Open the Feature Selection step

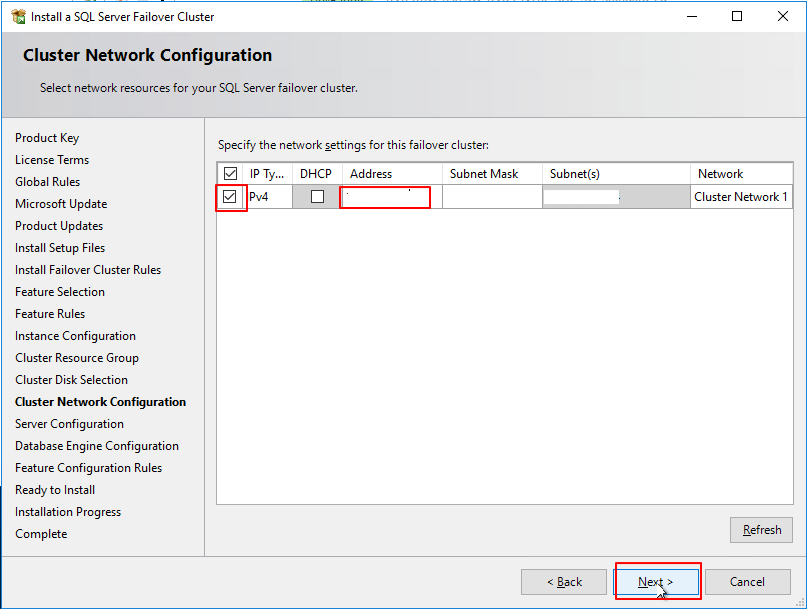(x=59, y=291)
